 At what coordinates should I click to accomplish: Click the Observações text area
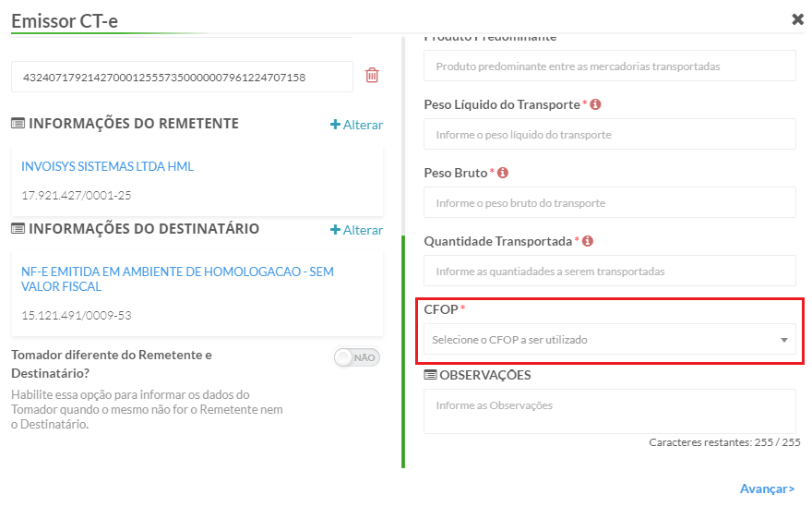pos(610,411)
